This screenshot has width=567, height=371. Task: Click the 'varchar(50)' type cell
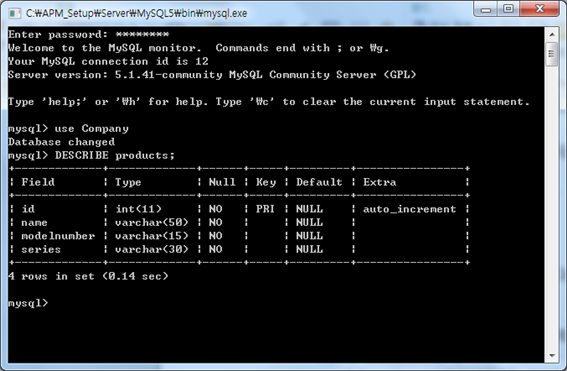[152, 222]
